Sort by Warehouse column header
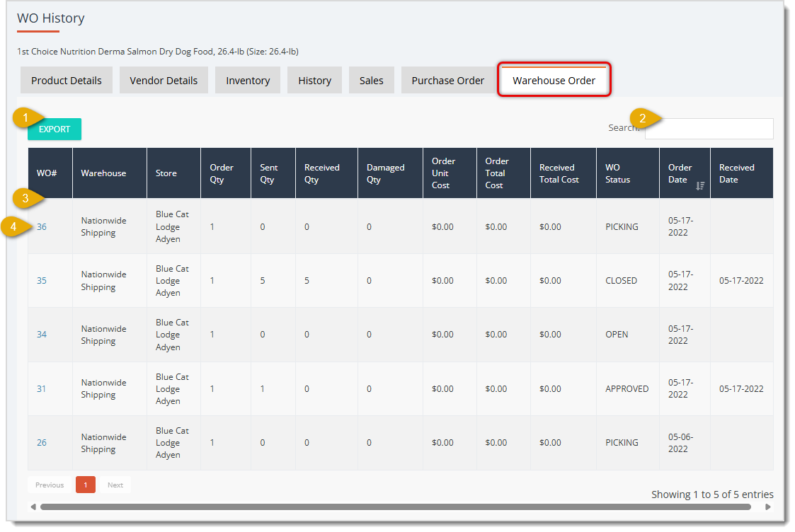The height and width of the screenshot is (532, 795). point(110,173)
